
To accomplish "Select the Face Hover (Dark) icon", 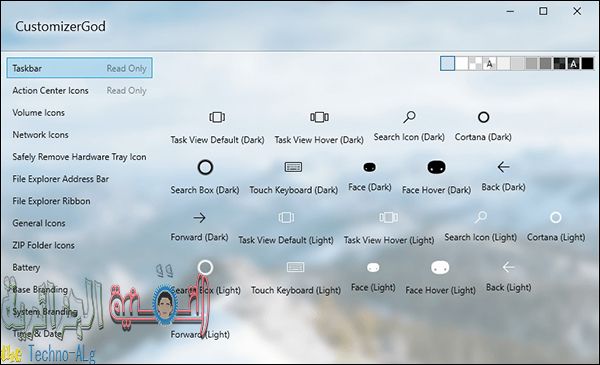I will coord(436,167).
